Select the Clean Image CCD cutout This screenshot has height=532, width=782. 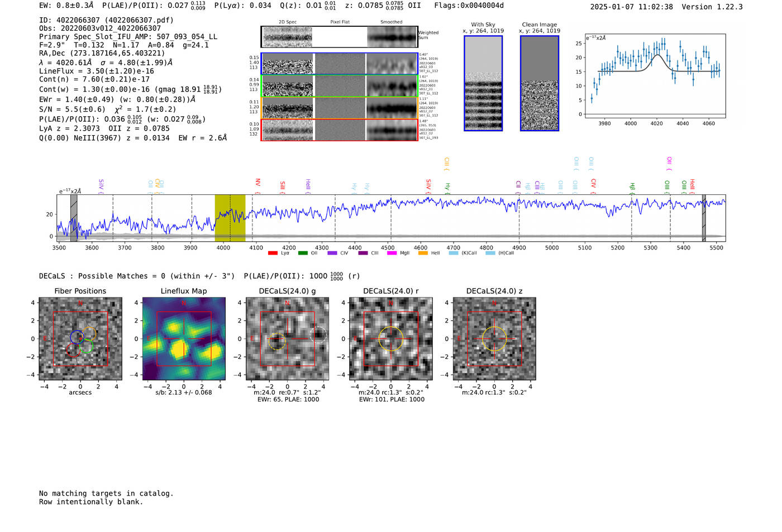point(540,83)
